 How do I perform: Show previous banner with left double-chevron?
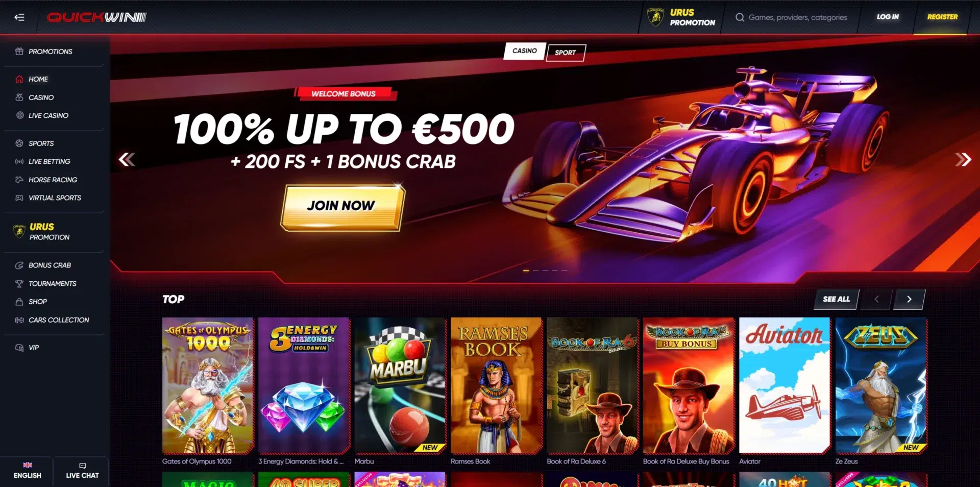click(127, 160)
